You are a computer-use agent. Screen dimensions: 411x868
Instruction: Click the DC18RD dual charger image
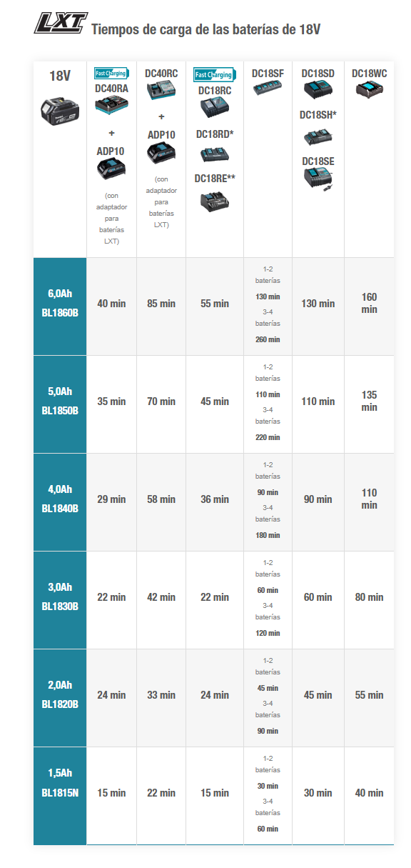(214, 155)
